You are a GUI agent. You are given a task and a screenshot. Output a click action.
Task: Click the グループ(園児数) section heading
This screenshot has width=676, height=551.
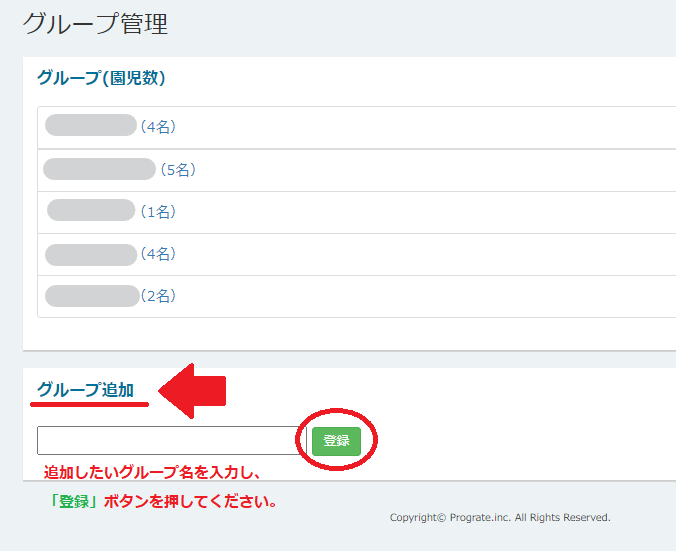click(x=101, y=77)
